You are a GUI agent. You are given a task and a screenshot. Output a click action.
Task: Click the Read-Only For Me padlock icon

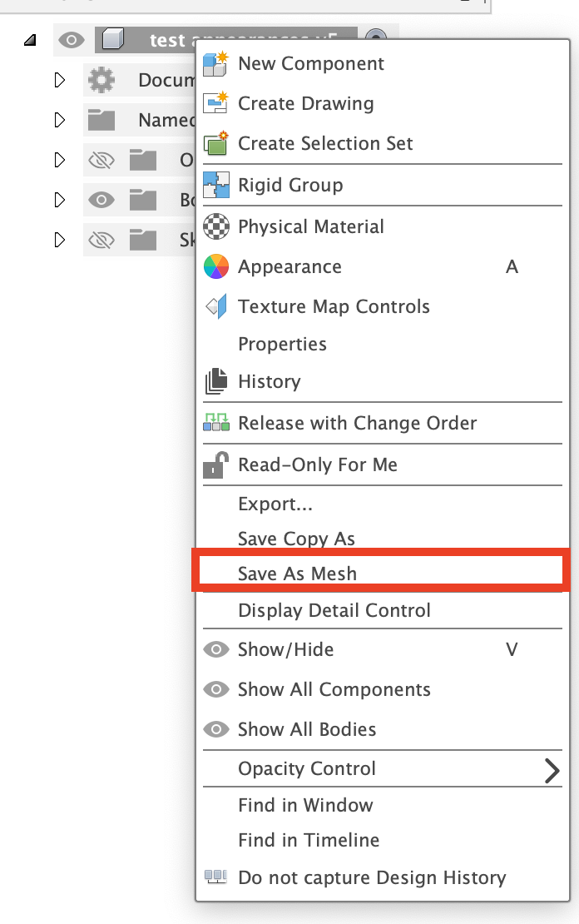(x=215, y=464)
